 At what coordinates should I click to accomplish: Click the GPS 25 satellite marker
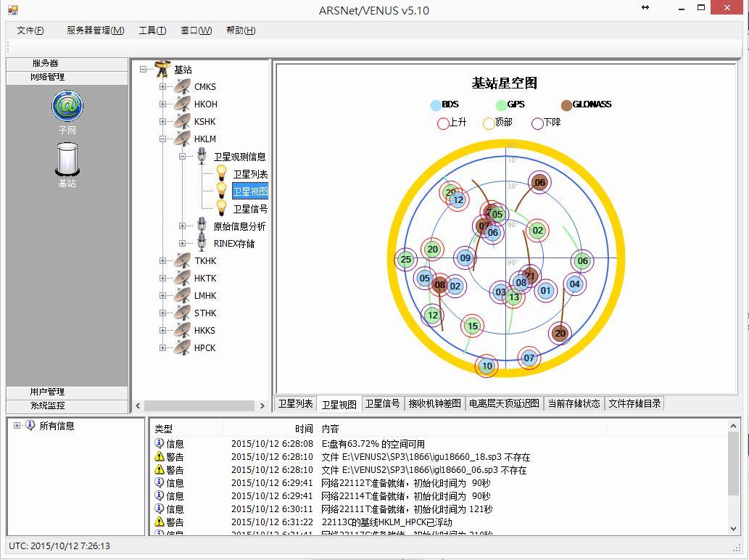point(405,260)
